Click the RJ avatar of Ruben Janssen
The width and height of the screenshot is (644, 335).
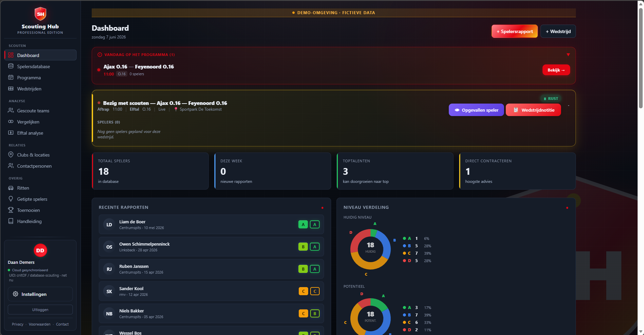109,269
